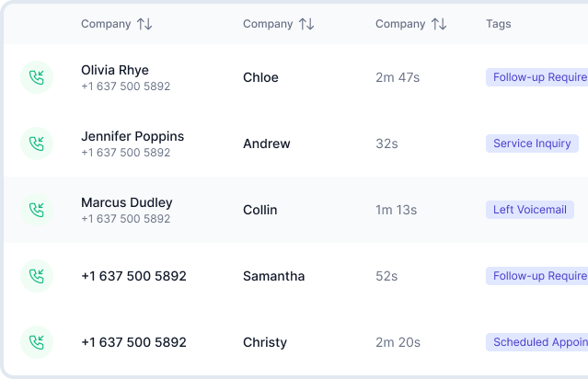Click the Tags column header
Image resolution: width=588 pixels, height=379 pixels.
click(x=498, y=24)
